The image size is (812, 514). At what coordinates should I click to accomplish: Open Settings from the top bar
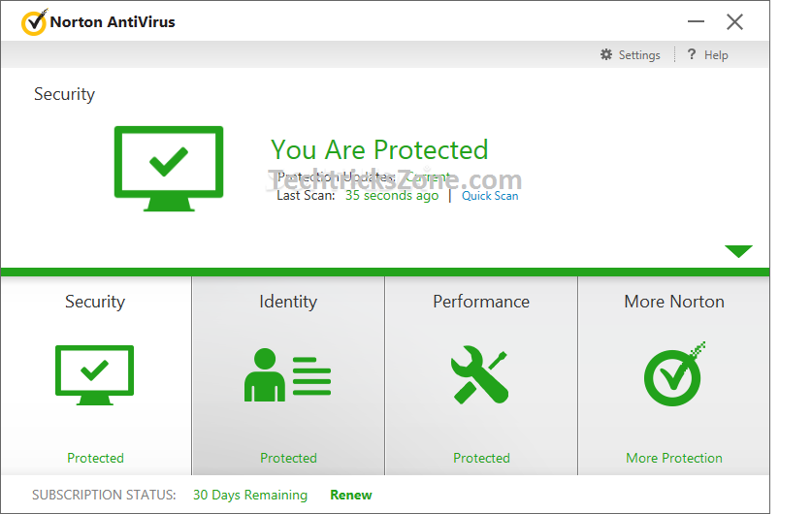pos(639,55)
